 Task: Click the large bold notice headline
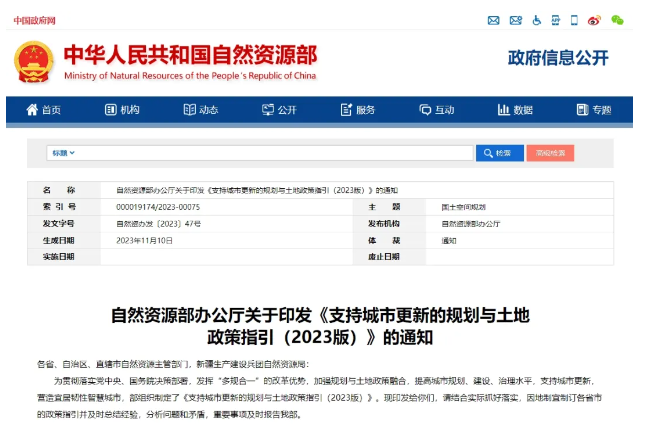pyautogui.click(x=320, y=326)
